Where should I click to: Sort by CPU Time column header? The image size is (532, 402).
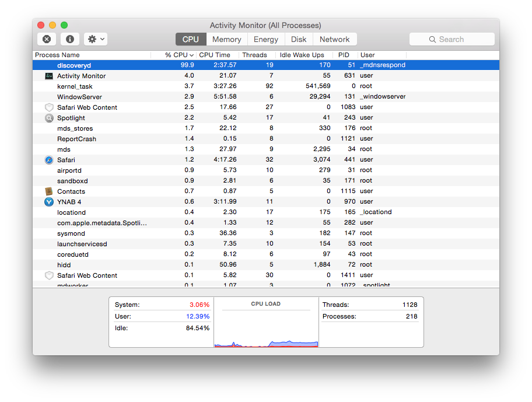click(217, 55)
